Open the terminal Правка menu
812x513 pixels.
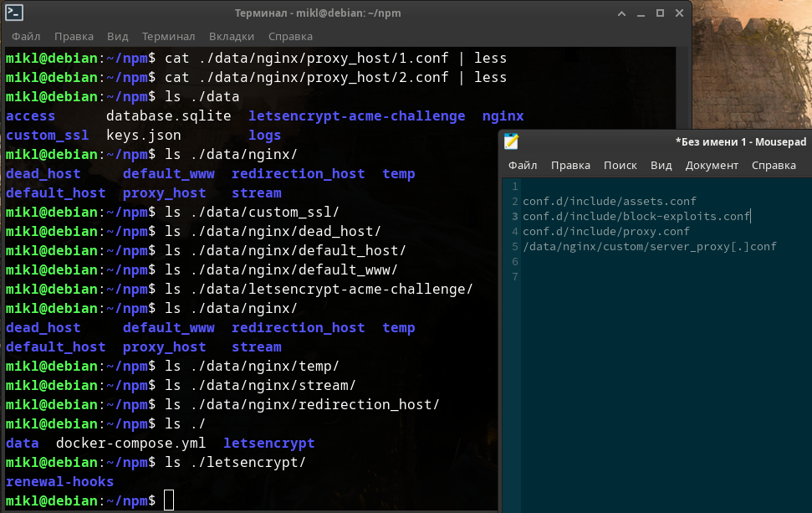tap(74, 36)
